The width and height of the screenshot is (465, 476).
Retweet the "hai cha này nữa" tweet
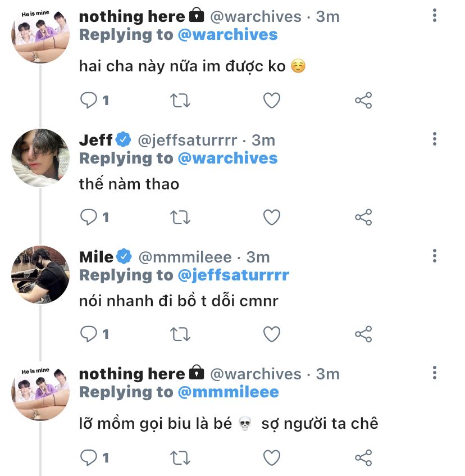180,101
